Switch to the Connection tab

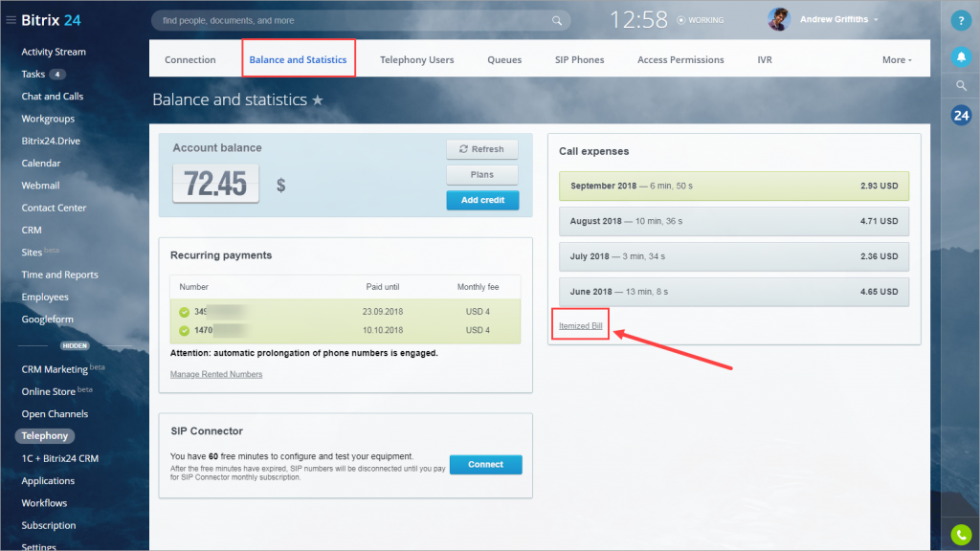coord(190,60)
